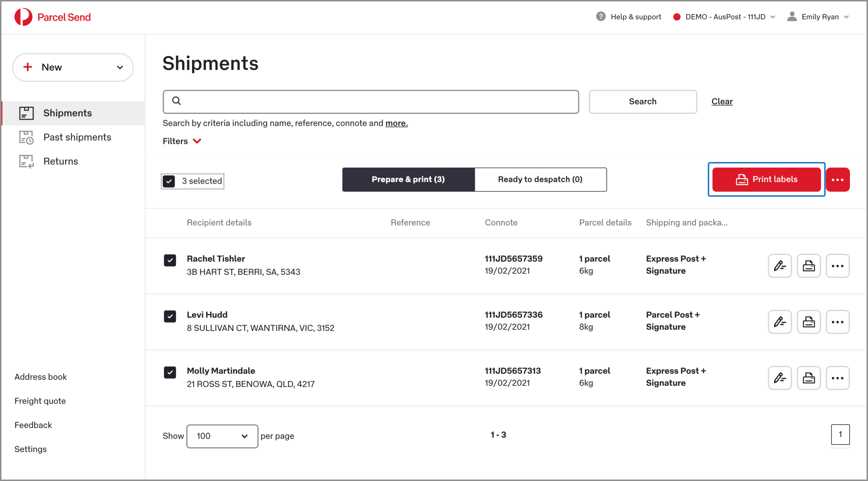The height and width of the screenshot is (481, 868).
Task: Click Parcel Post + Signature service text
Action: (673, 321)
